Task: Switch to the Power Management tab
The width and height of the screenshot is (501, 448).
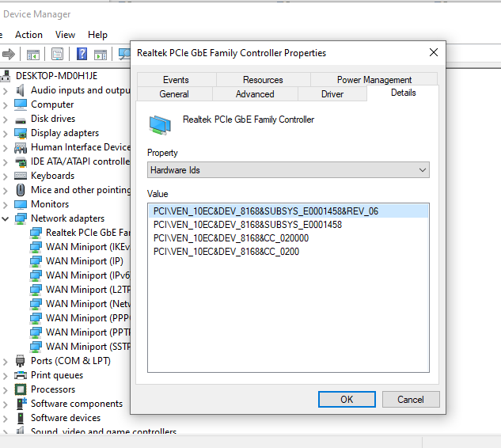Action: [x=374, y=80]
